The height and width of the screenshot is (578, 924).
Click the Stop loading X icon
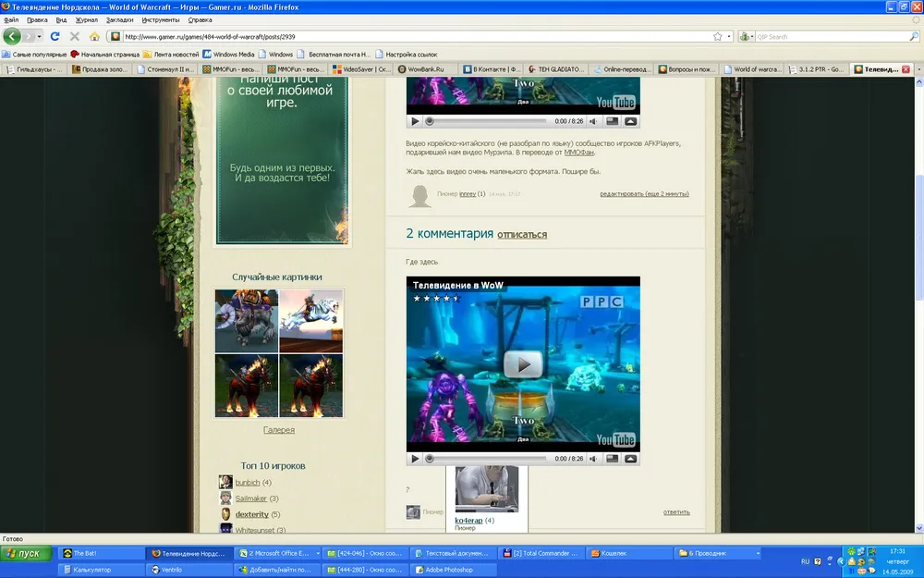pos(75,36)
